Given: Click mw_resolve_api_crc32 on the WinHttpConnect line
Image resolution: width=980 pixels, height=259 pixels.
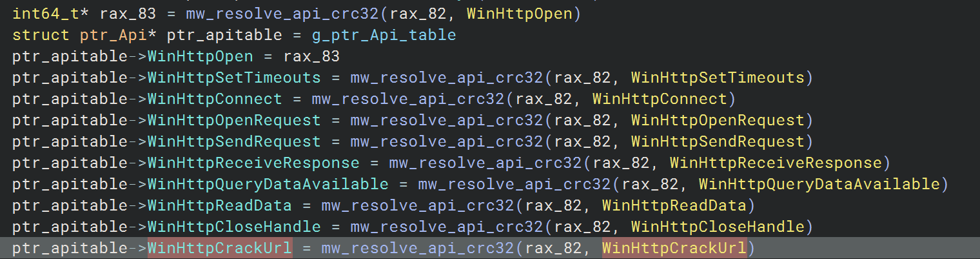Looking at the screenshot, I should coord(408,99).
